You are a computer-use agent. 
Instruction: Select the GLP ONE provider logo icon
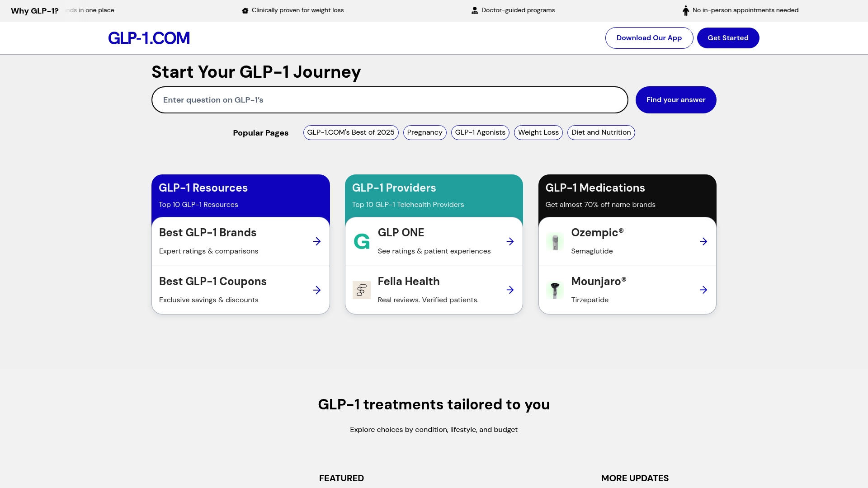pos(362,241)
